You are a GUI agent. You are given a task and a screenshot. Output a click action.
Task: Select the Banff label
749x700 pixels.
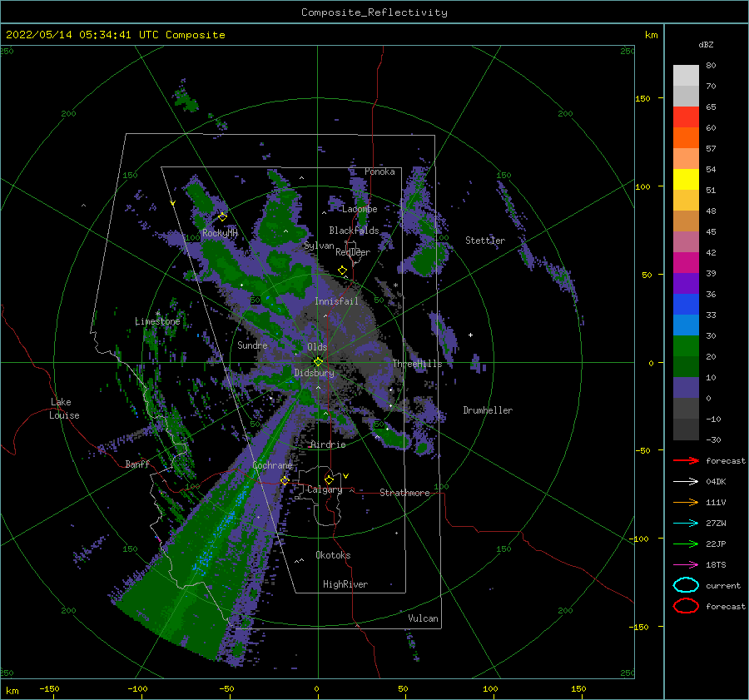(137, 464)
